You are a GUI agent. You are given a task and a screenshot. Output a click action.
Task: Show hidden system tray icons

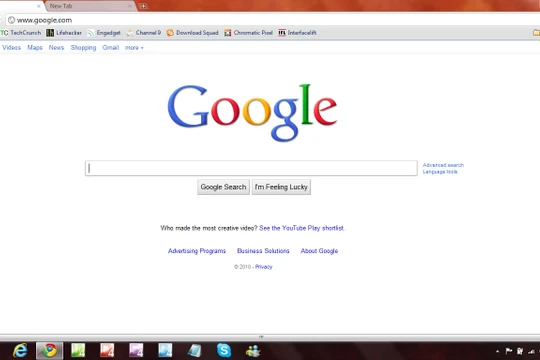[497, 351]
